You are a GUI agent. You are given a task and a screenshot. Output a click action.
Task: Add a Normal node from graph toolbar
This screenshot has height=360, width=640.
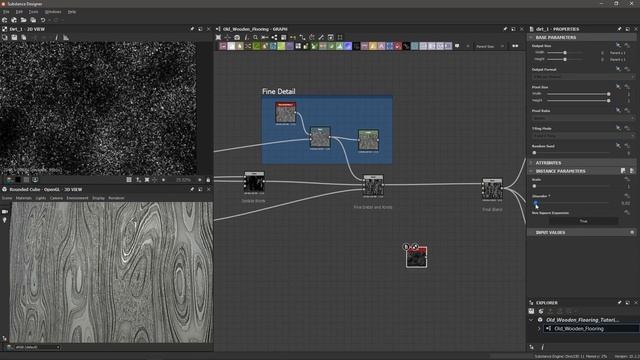tap(348, 46)
